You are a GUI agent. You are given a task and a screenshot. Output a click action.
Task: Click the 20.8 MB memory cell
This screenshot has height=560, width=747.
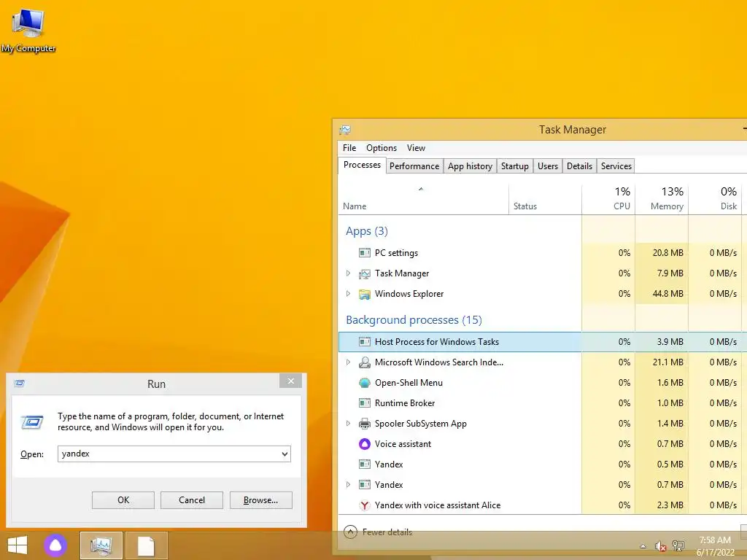pyautogui.click(x=662, y=253)
